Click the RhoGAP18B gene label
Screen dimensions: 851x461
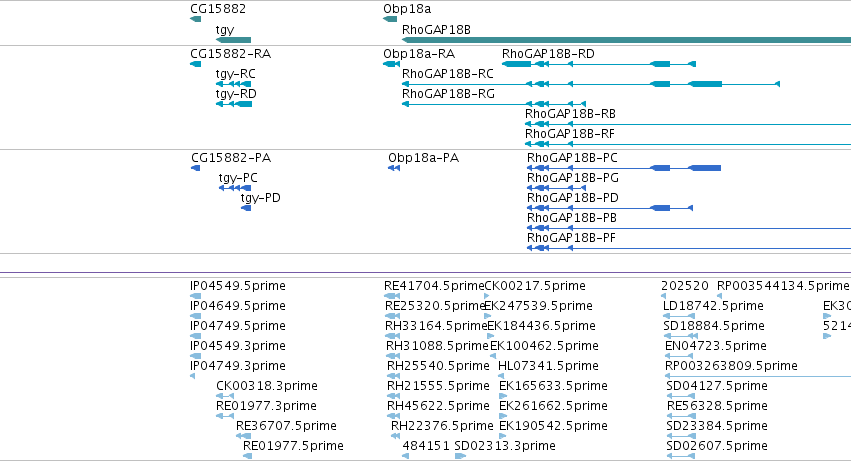pos(436,30)
